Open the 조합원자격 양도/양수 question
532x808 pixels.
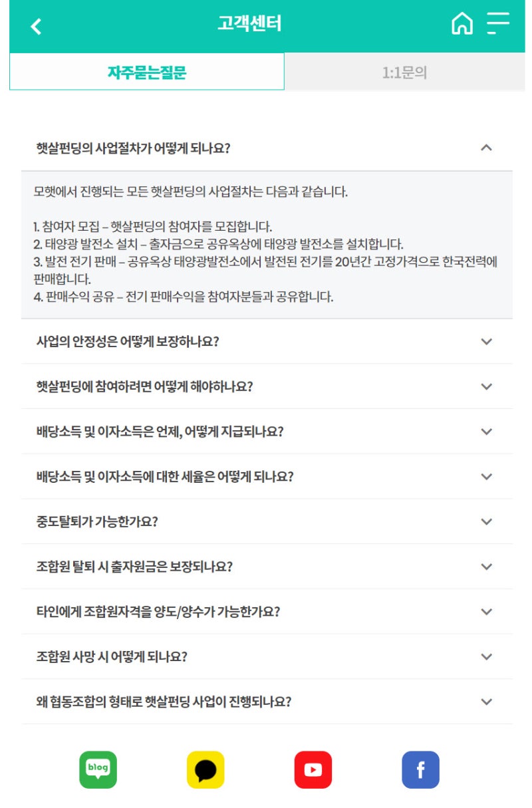(x=266, y=612)
